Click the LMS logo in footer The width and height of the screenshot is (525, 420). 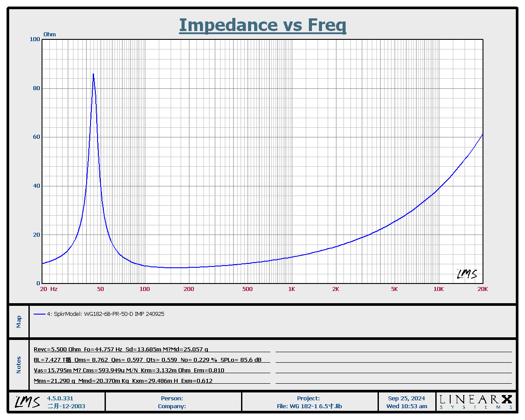pyautogui.click(x=27, y=402)
